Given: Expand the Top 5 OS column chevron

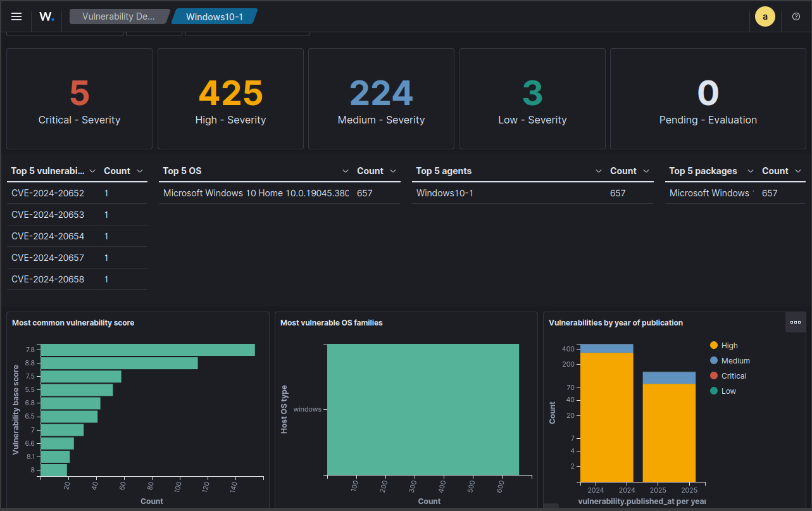Looking at the screenshot, I should (x=346, y=171).
